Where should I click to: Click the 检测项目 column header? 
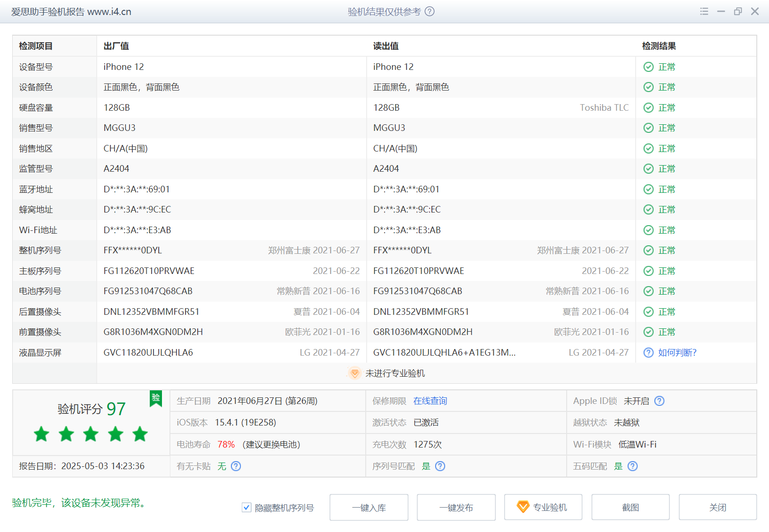click(36, 46)
